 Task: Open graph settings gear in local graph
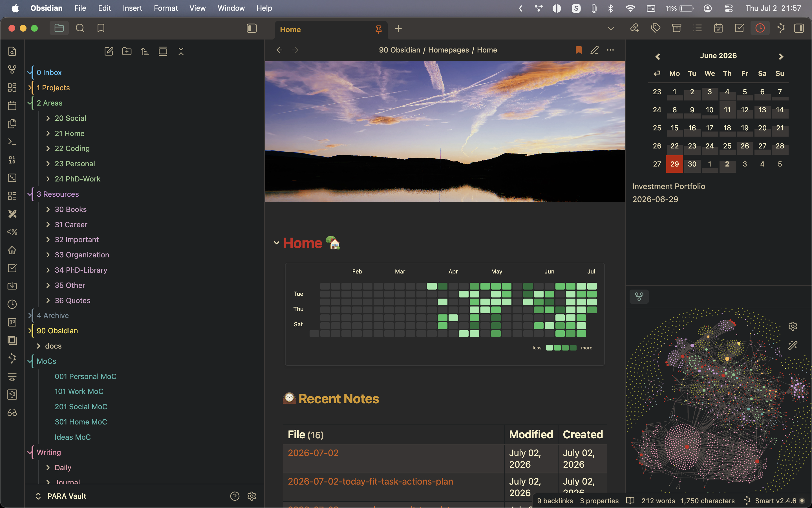[x=793, y=326]
